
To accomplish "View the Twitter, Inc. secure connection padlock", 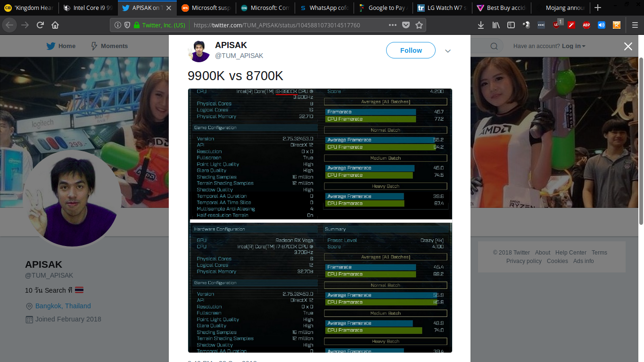I will click(x=137, y=25).
